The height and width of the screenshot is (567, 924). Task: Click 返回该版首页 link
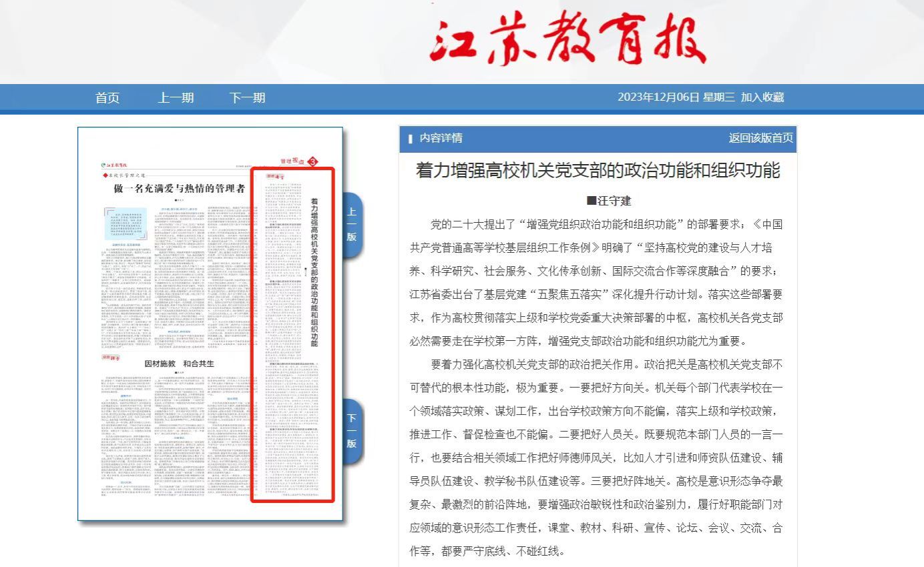[x=760, y=138]
